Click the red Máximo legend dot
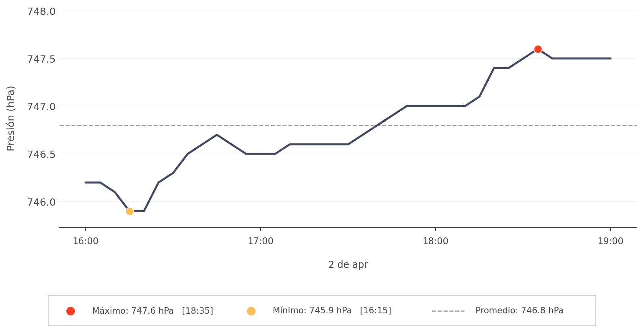644x333 pixels. (70, 311)
